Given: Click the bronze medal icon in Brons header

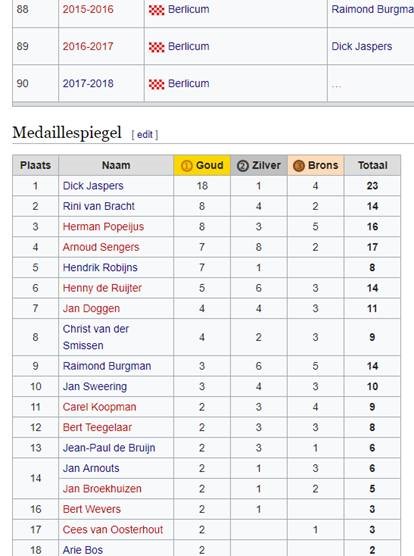Looking at the screenshot, I should tap(299, 166).
